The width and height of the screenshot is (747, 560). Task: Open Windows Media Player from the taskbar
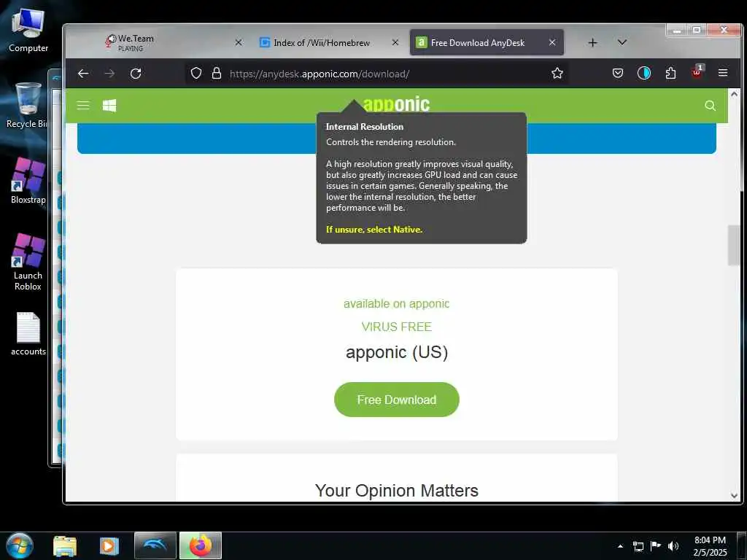109,545
